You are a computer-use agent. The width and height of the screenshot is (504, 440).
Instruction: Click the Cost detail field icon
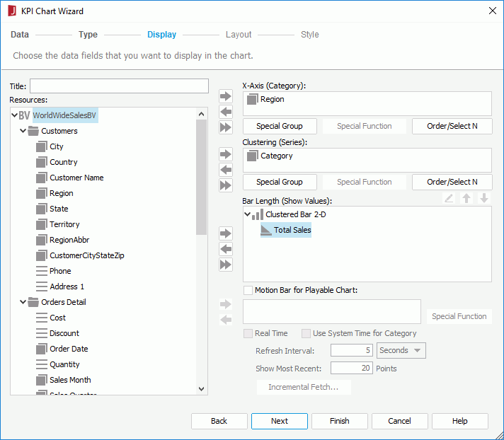pos(42,318)
